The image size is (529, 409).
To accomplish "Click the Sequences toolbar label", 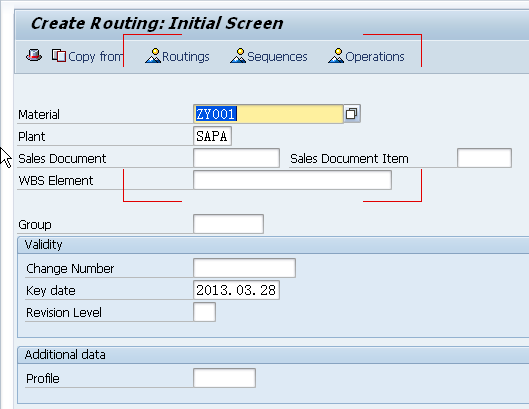I will [277, 56].
